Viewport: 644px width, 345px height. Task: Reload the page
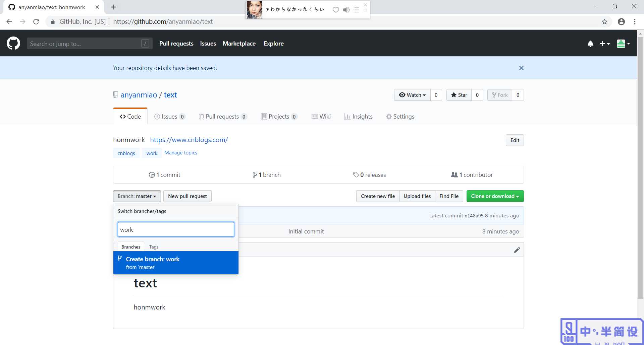(36, 22)
